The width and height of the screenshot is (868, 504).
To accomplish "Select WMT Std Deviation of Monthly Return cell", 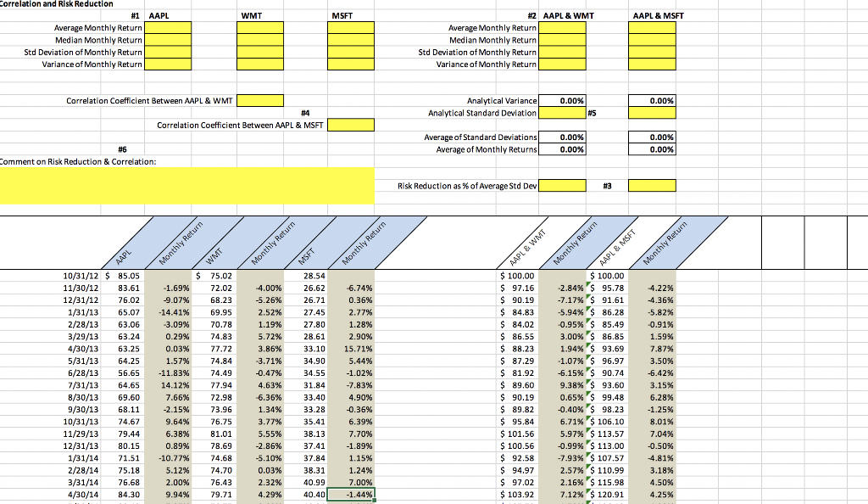I will 260,52.
